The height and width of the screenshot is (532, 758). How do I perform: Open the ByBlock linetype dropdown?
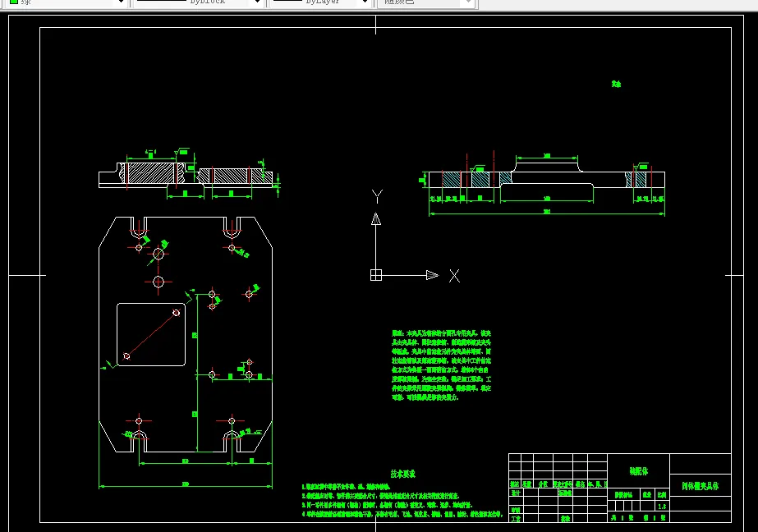(257, 2)
